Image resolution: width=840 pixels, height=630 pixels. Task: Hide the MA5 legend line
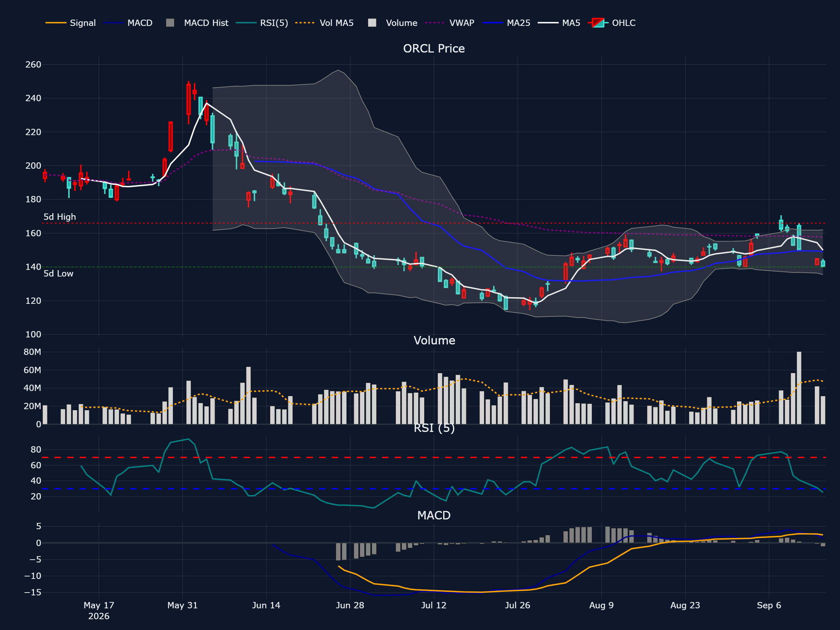pyautogui.click(x=559, y=23)
